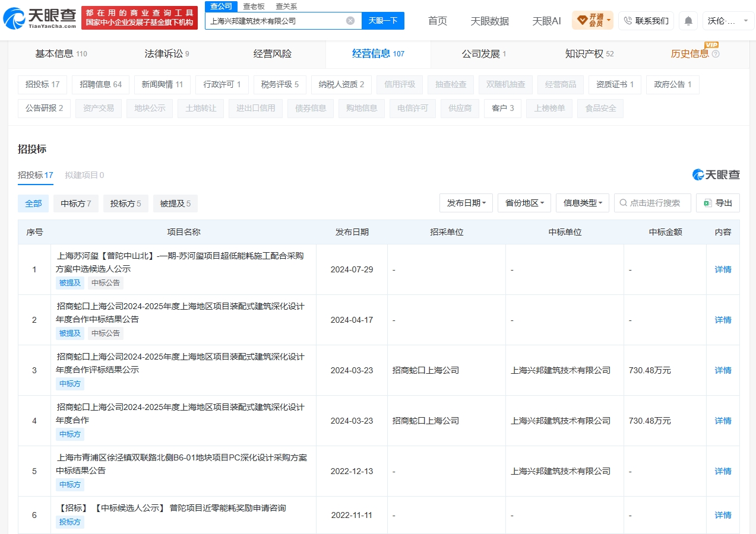The image size is (756, 534).
Task: Click the 公告研报 2 tag
Action: (x=44, y=109)
